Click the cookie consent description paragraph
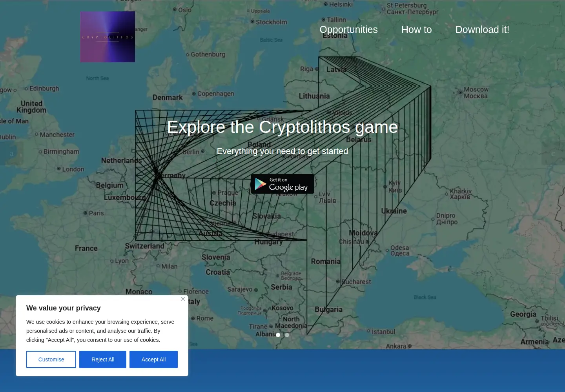This screenshot has height=392, width=565. 100,331
